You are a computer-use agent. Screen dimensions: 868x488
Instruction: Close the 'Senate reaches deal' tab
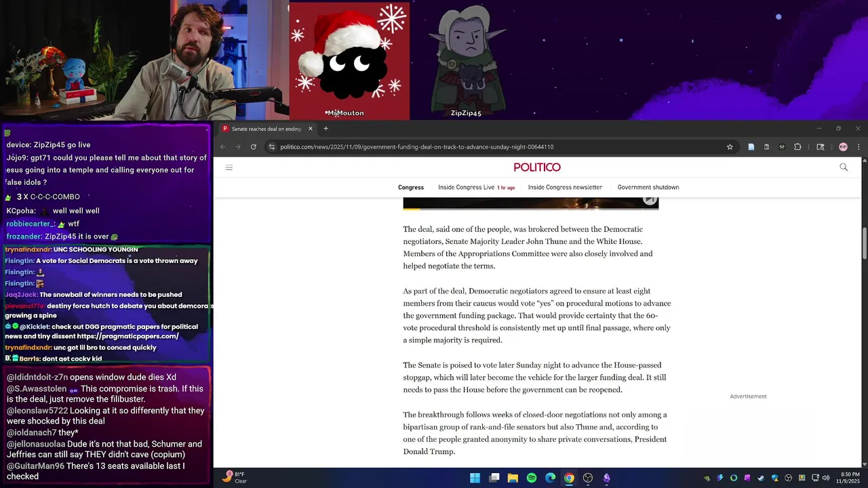[311, 129]
